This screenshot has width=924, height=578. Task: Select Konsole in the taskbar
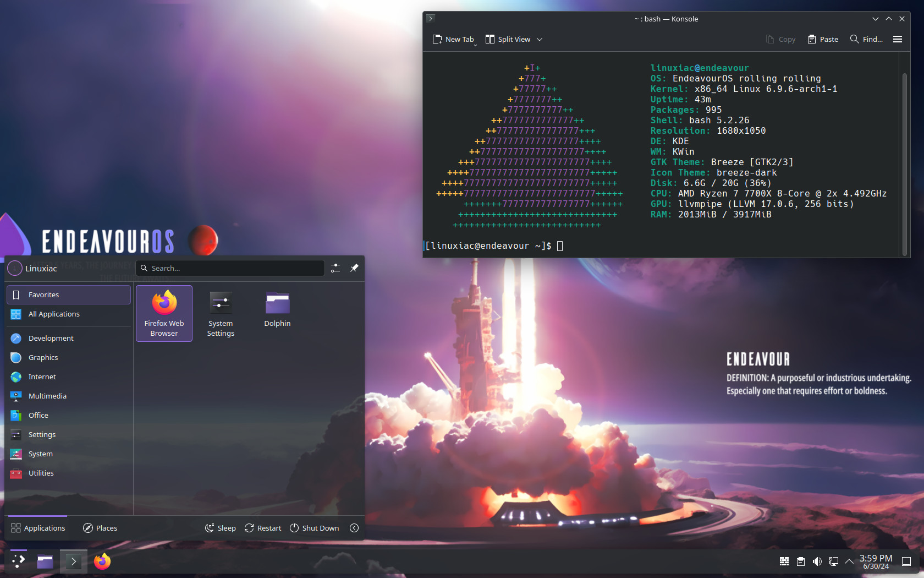74,561
